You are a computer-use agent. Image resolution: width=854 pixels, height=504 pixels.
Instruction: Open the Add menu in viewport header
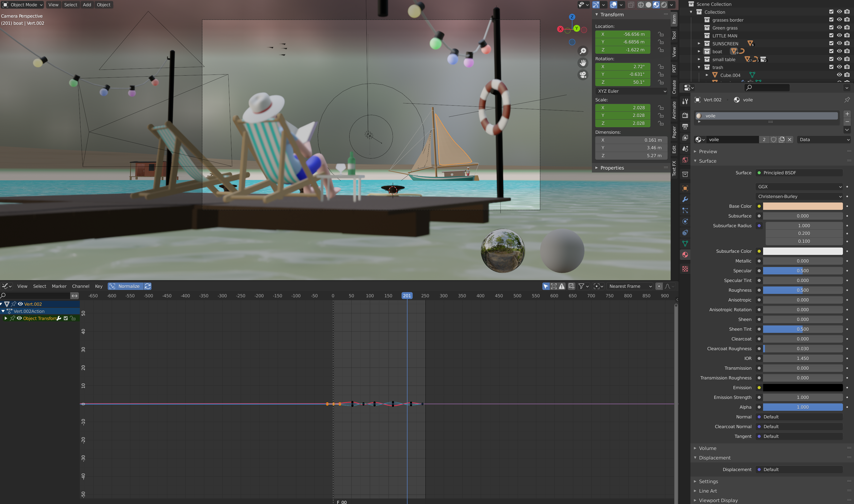click(87, 5)
